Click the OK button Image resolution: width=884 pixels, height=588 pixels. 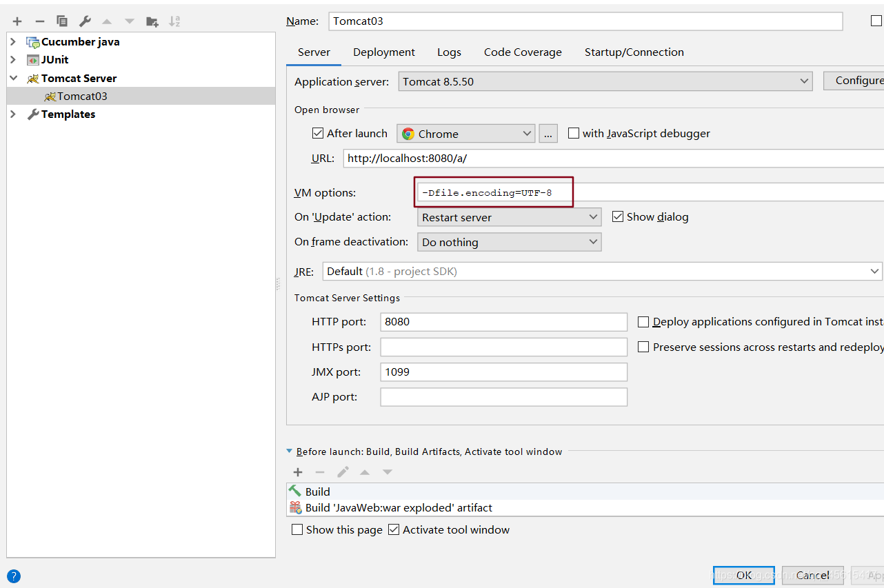(743, 575)
